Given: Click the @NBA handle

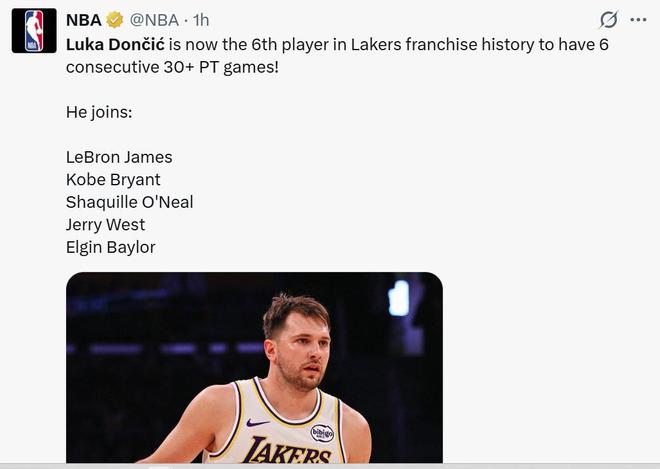Looking at the screenshot, I should [x=155, y=20].
